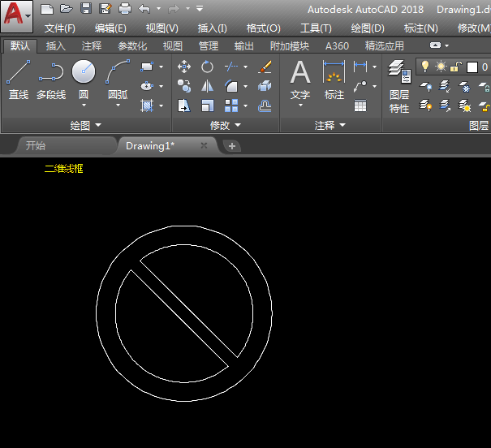Select the Stretch tool icon
Viewport: 491px width, 448px height.
[x=184, y=106]
